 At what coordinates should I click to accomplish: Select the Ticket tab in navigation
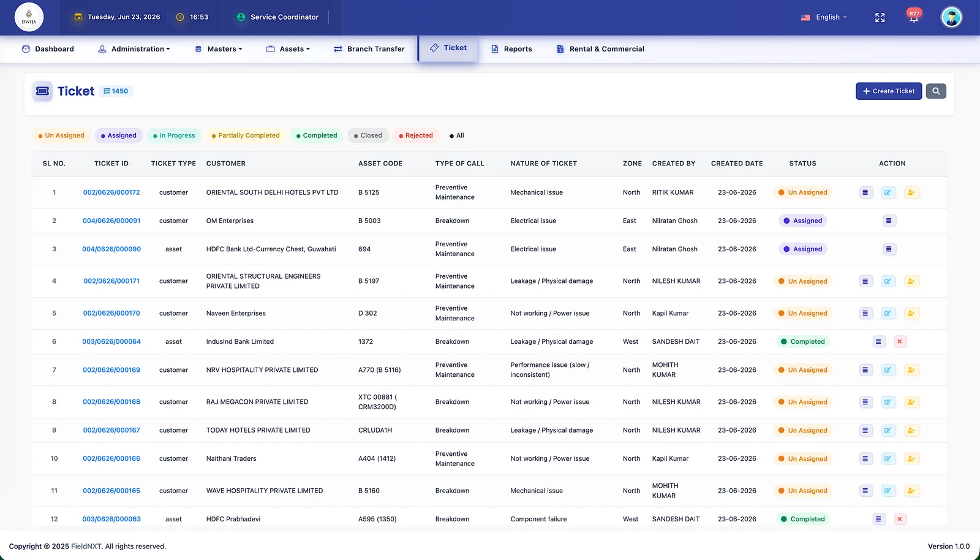[448, 48]
